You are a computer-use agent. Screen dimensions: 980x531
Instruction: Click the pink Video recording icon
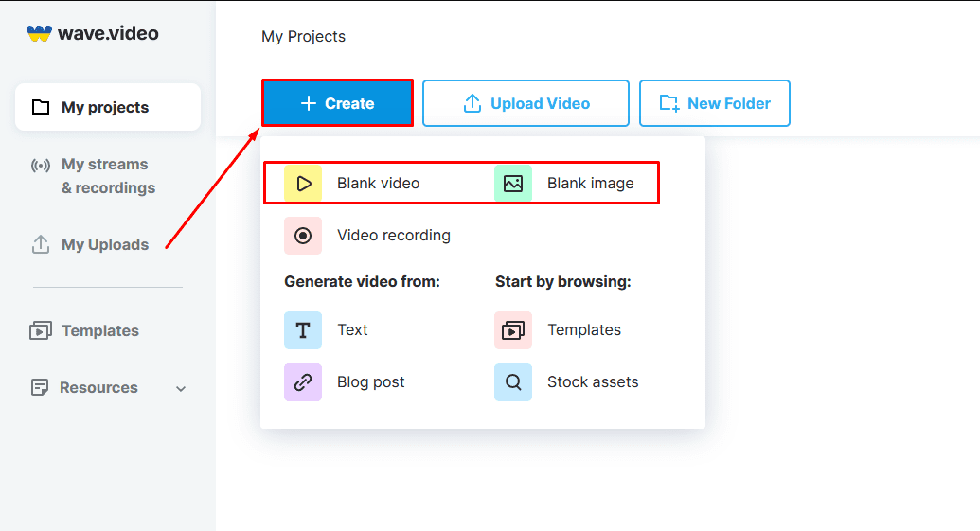point(303,236)
